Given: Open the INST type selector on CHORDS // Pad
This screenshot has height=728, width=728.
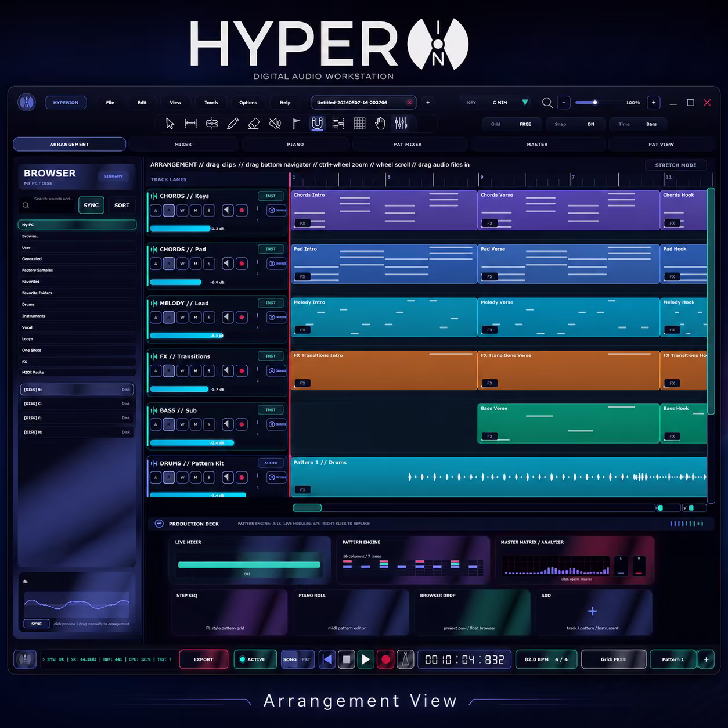Looking at the screenshot, I should click(x=271, y=249).
